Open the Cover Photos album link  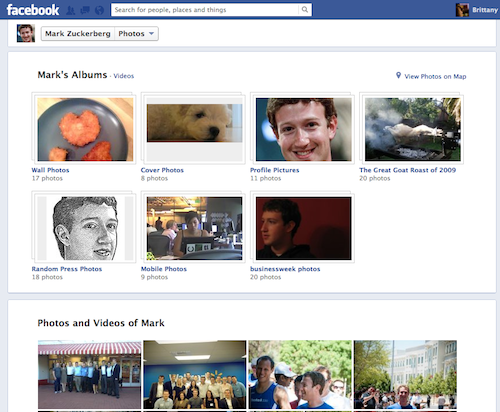162,170
